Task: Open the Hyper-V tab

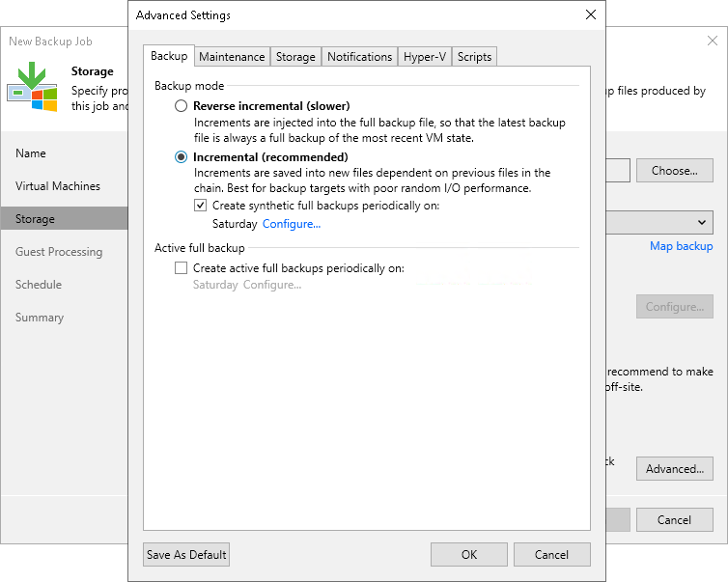Action: tap(425, 57)
